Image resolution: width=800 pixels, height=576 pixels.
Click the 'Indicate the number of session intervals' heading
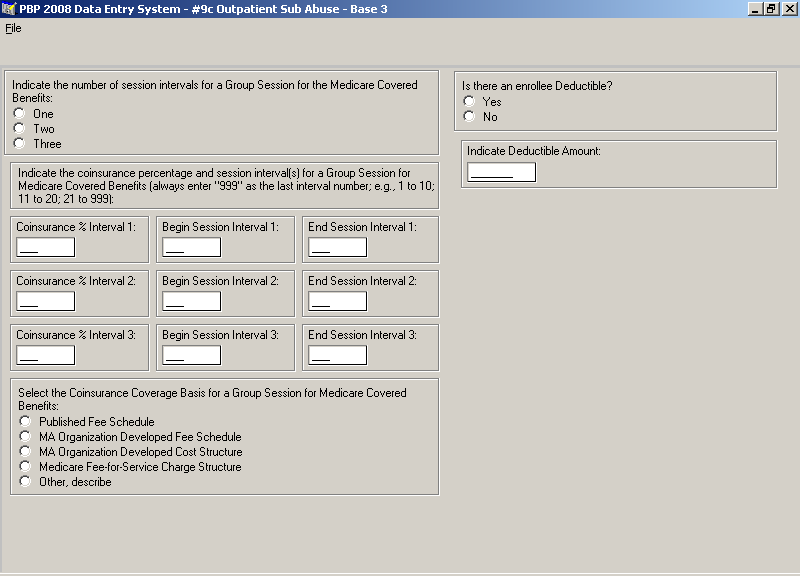[x=215, y=91]
